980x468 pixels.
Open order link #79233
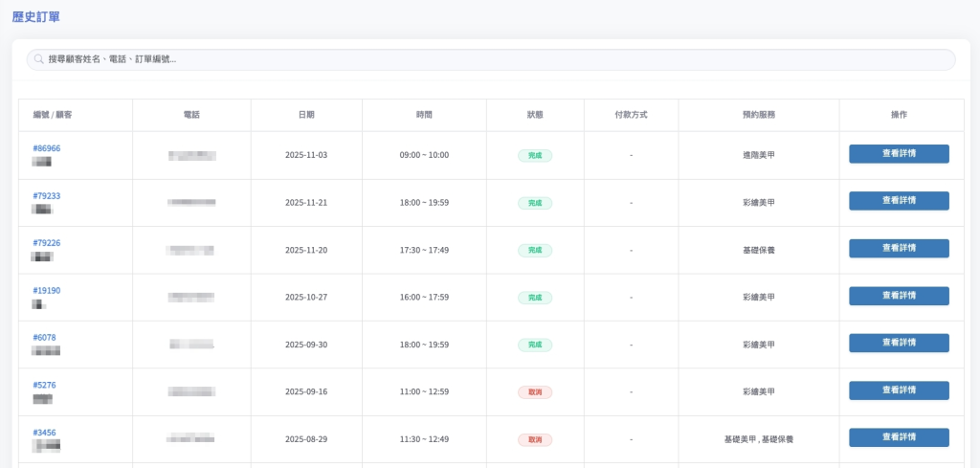tap(46, 196)
